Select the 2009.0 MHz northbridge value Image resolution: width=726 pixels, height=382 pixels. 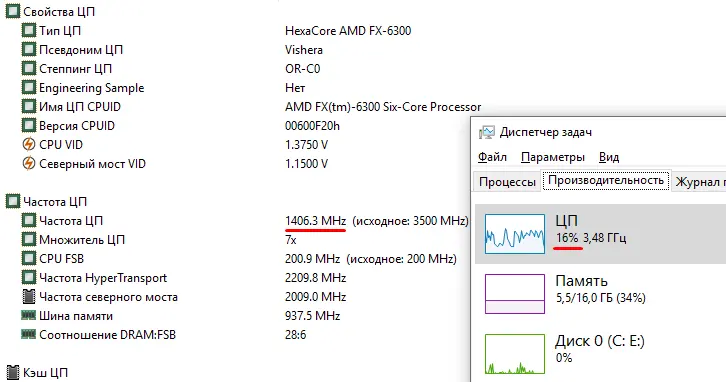pos(316,296)
